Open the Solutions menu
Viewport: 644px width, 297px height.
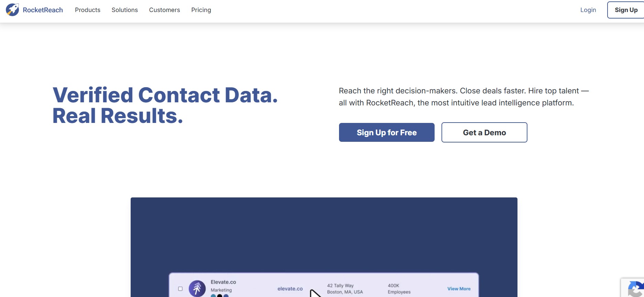pyautogui.click(x=124, y=10)
